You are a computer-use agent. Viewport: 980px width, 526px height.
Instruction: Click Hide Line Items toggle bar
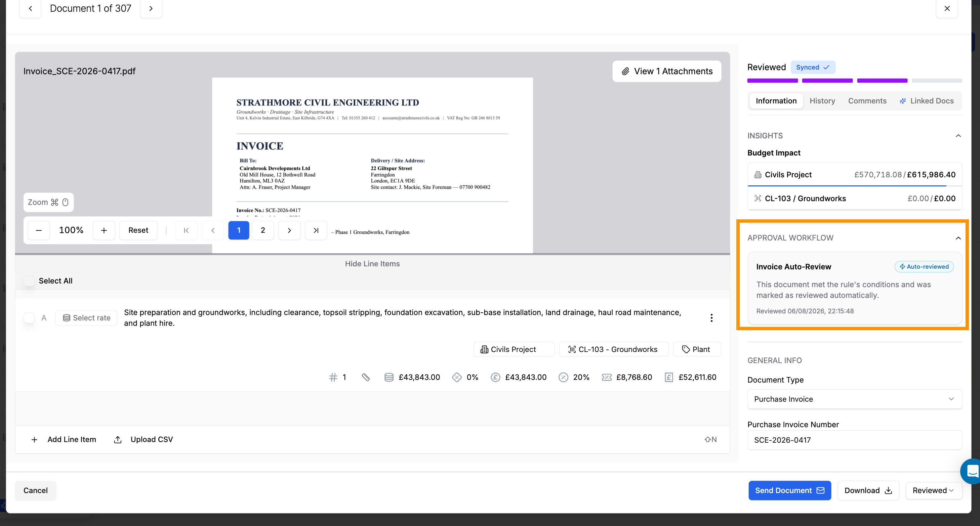(372, 264)
